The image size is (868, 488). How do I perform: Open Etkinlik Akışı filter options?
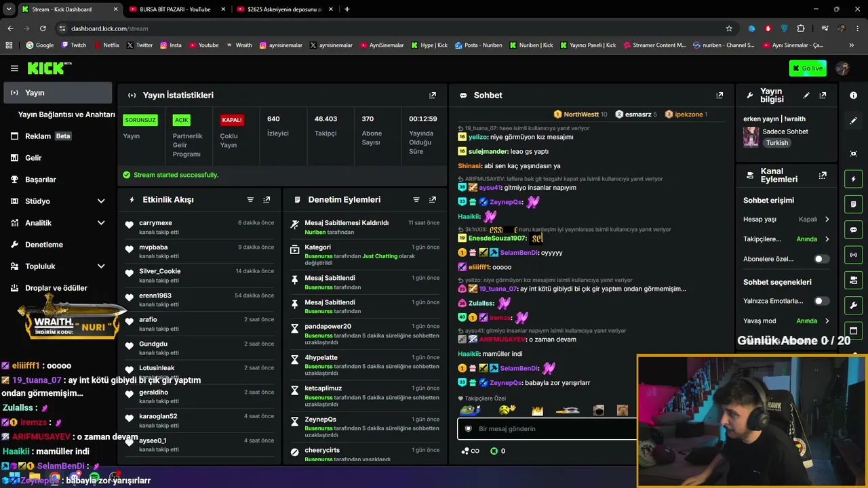tap(250, 200)
